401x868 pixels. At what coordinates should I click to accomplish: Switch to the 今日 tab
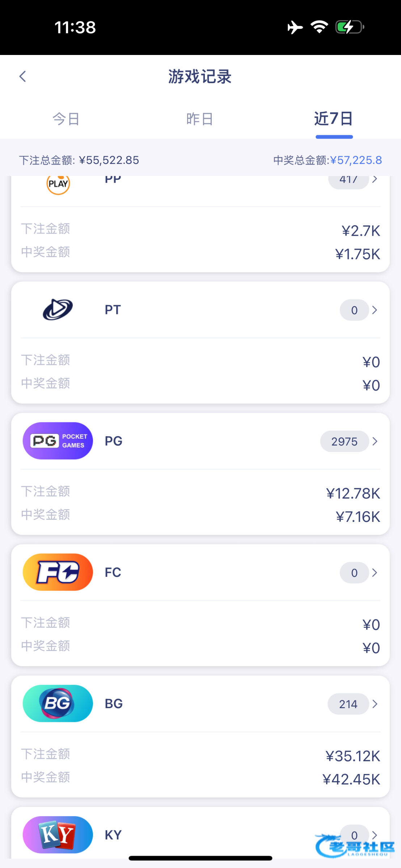point(66,119)
